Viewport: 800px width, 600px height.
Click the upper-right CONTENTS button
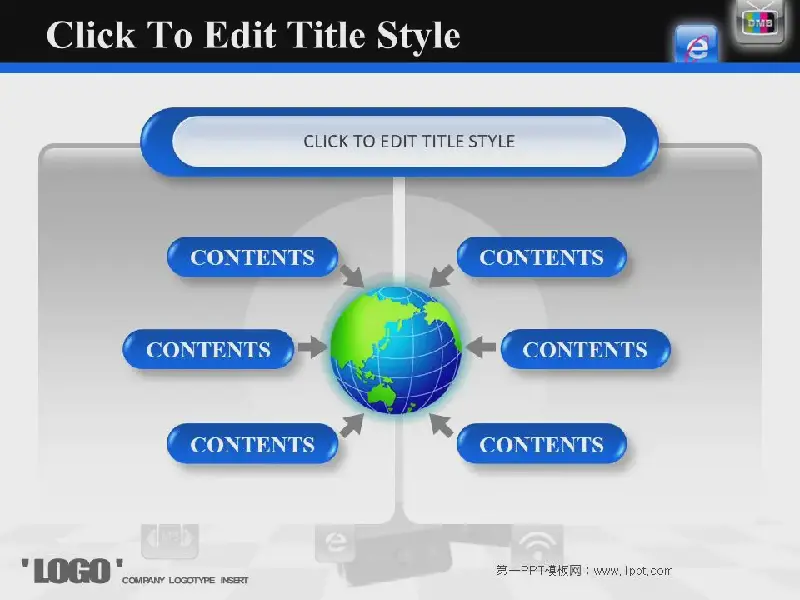pyautogui.click(x=541, y=257)
